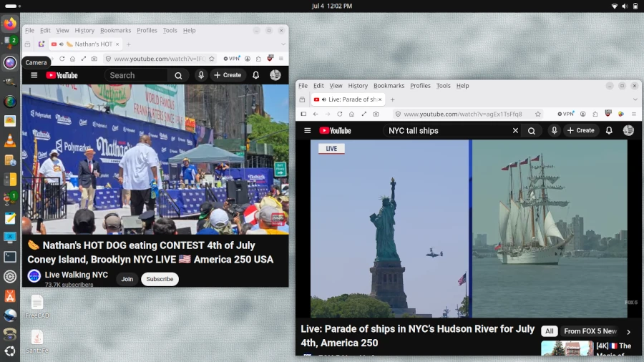Click Create button in Nathan's window
This screenshot has height=362, width=644.
228,75
